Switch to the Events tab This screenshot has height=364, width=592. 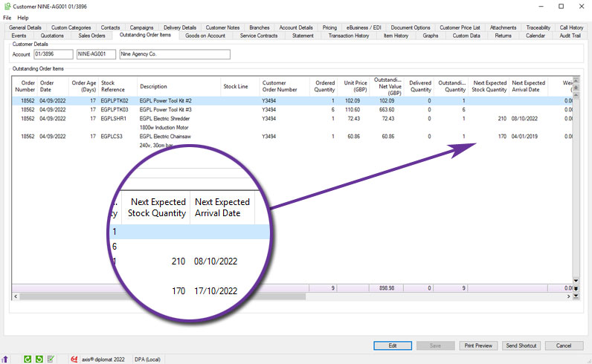19,36
